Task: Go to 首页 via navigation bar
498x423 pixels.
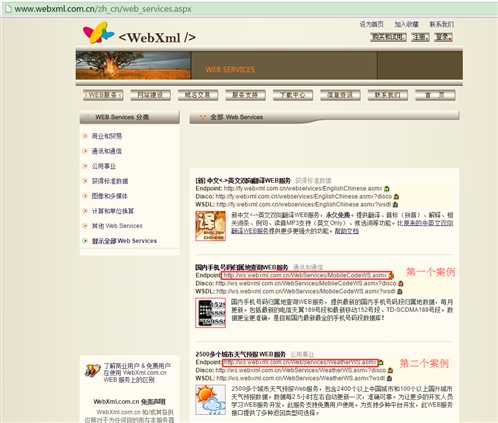Action: [x=435, y=95]
